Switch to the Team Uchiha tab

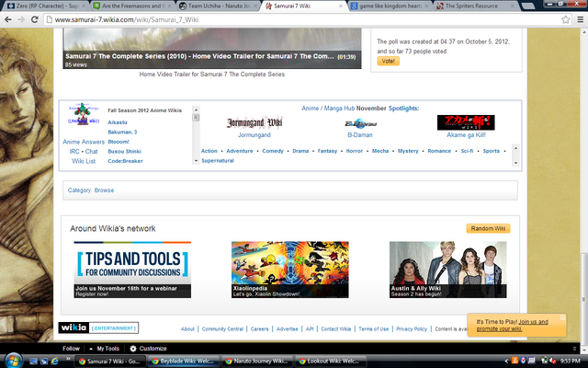tap(219, 6)
